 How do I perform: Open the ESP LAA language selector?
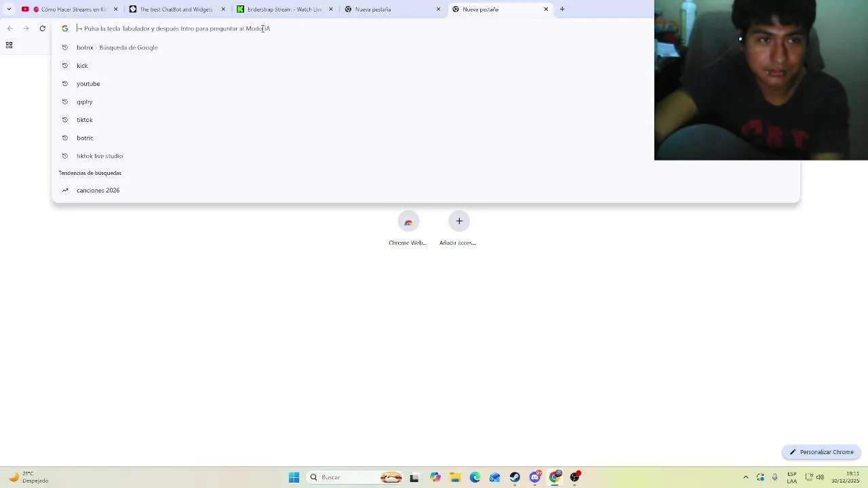[791, 477]
